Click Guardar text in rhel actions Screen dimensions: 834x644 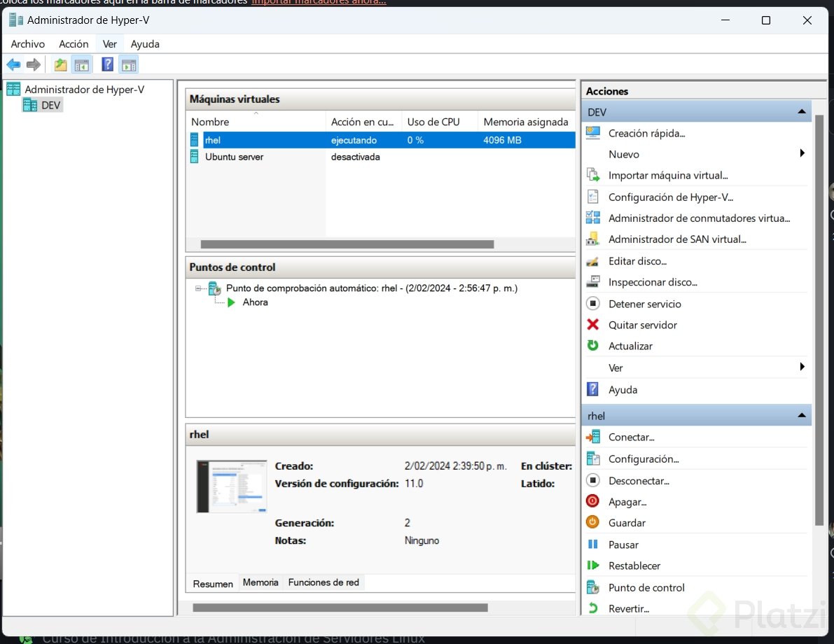point(627,523)
